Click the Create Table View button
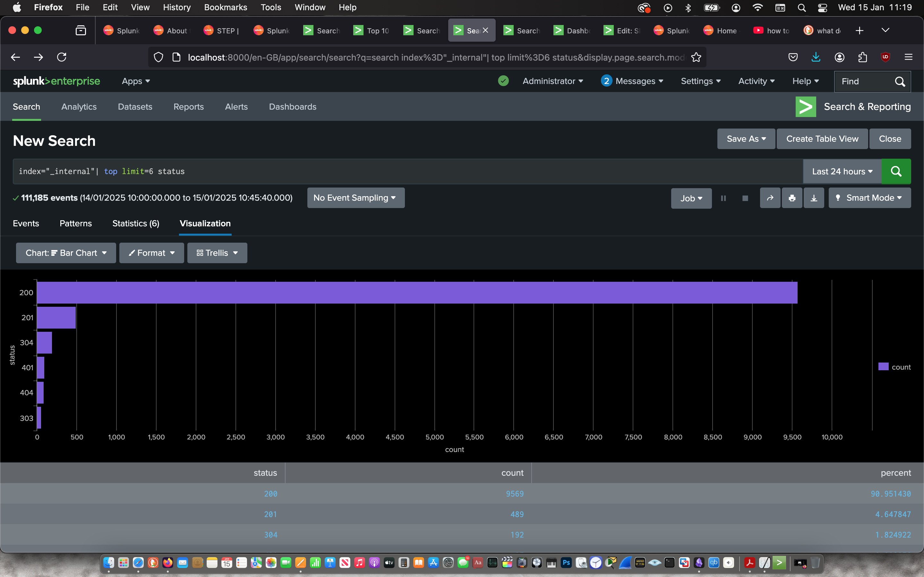Viewport: 924px width, 577px height. (x=822, y=139)
